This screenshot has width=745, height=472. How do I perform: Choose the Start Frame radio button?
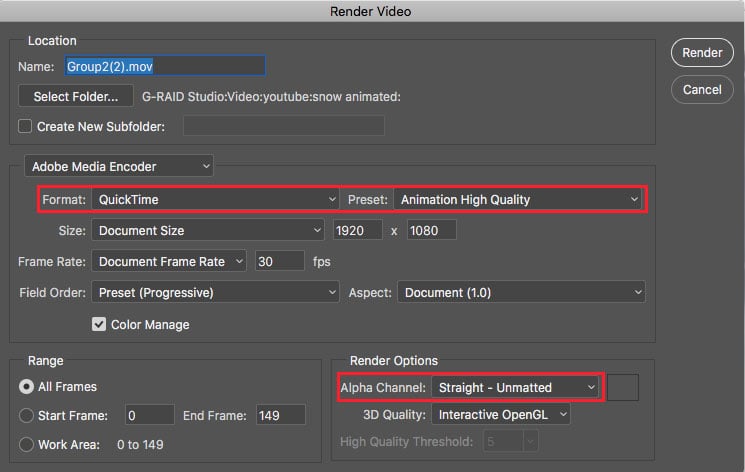26,416
